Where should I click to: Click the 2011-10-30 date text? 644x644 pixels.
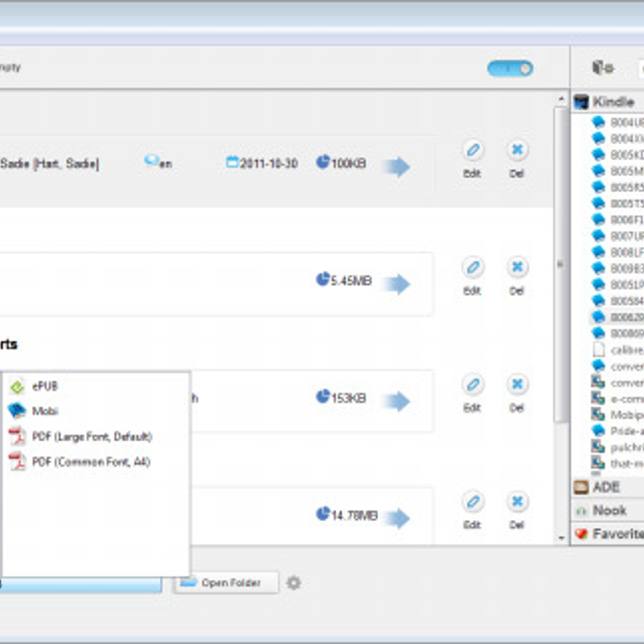pos(268,163)
